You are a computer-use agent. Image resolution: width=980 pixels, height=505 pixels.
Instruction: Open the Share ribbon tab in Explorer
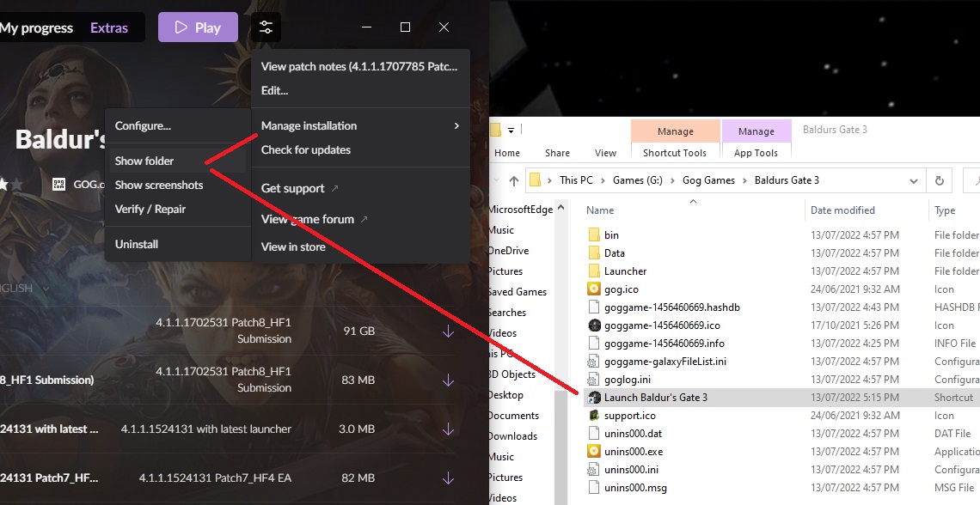click(x=557, y=153)
